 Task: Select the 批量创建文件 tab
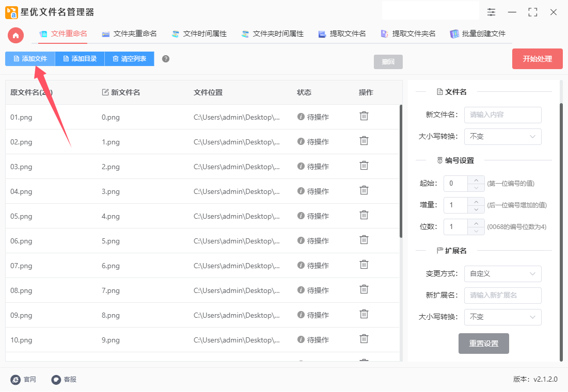click(x=478, y=34)
